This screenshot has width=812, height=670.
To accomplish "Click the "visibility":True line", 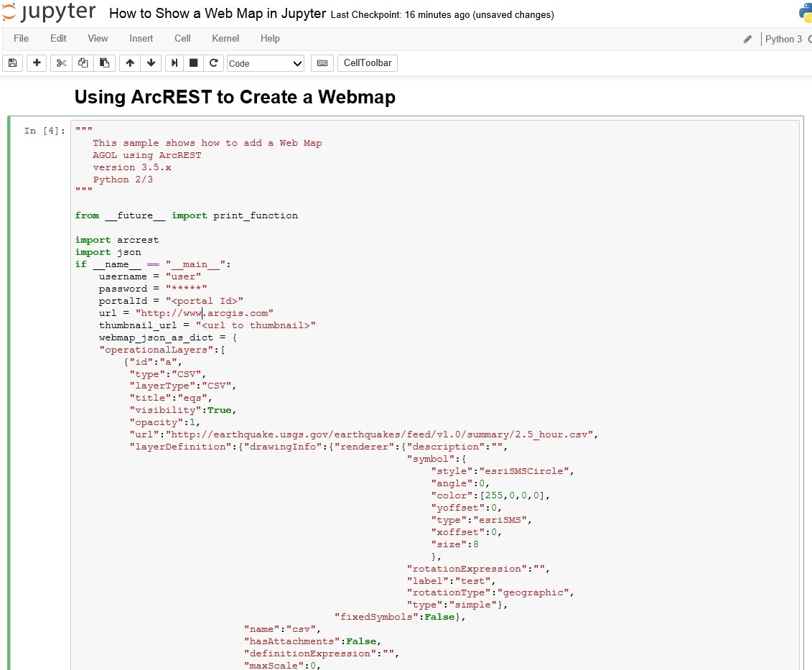I will (183, 410).
